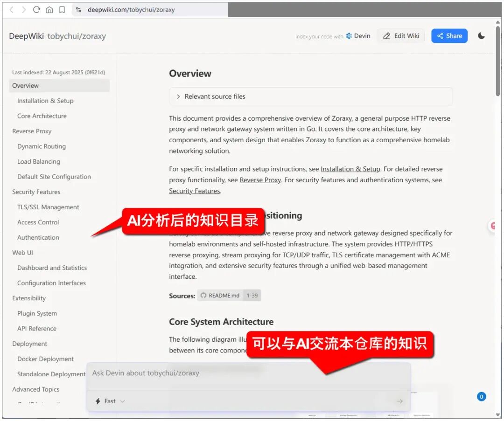Open Docker Deployment in sidebar
This screenshot has height=421, width=504.
coord(45,359)
